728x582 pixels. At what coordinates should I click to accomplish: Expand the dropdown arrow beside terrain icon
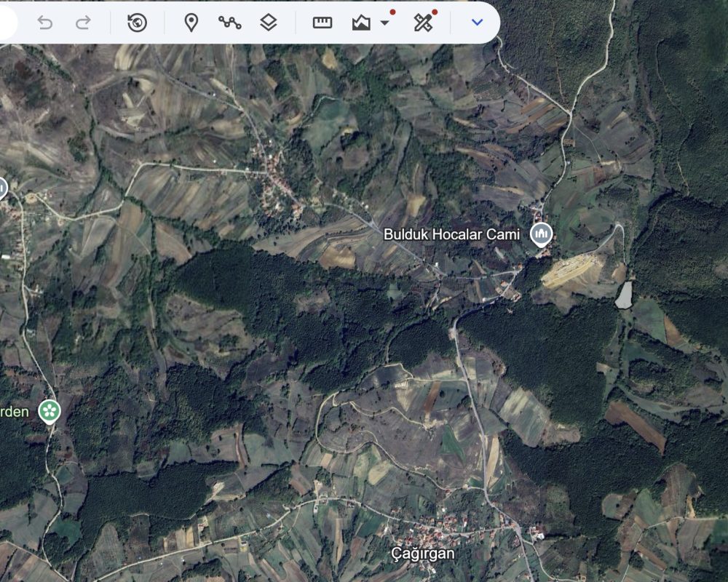pos(384,23)
